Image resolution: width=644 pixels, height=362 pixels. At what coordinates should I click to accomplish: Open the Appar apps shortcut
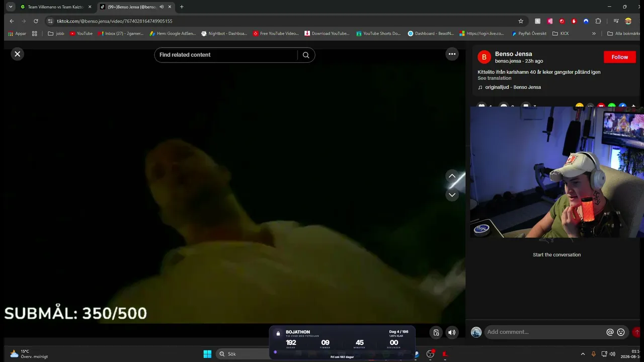pos(17,34)
